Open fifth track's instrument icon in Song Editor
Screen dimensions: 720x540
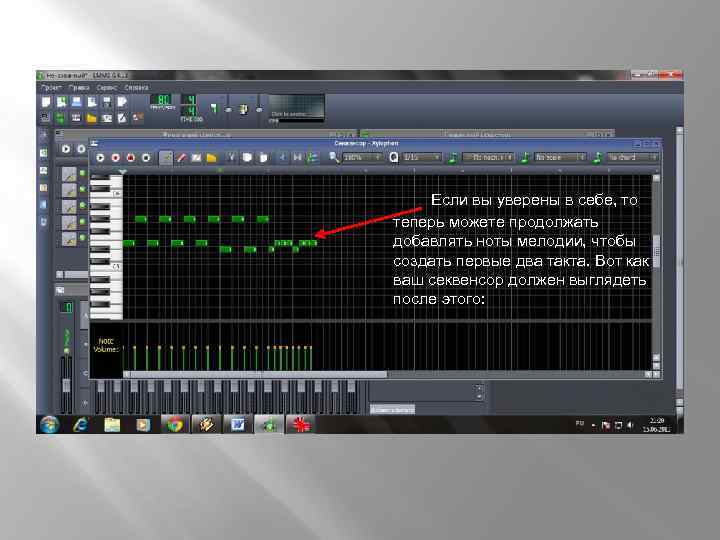point(69,239)
